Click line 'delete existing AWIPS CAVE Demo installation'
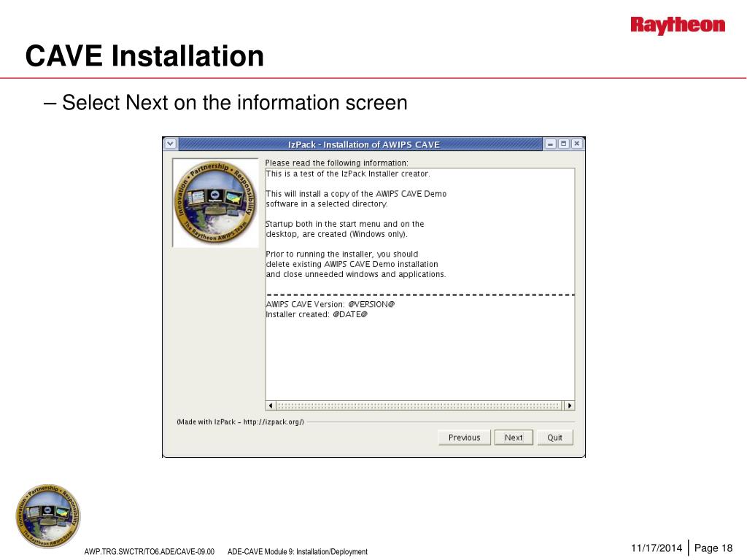Viewport: 747px width, 560px height. [352, 264]
